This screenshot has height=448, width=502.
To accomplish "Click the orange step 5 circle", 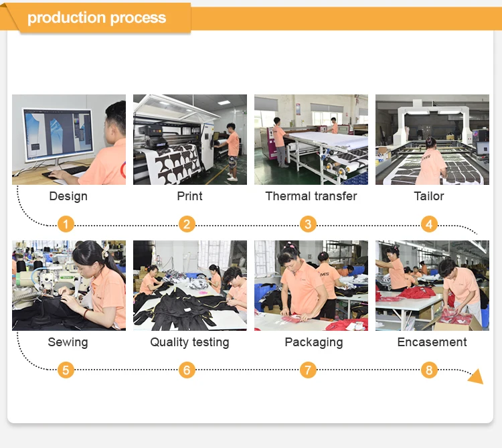I will 66,370.
